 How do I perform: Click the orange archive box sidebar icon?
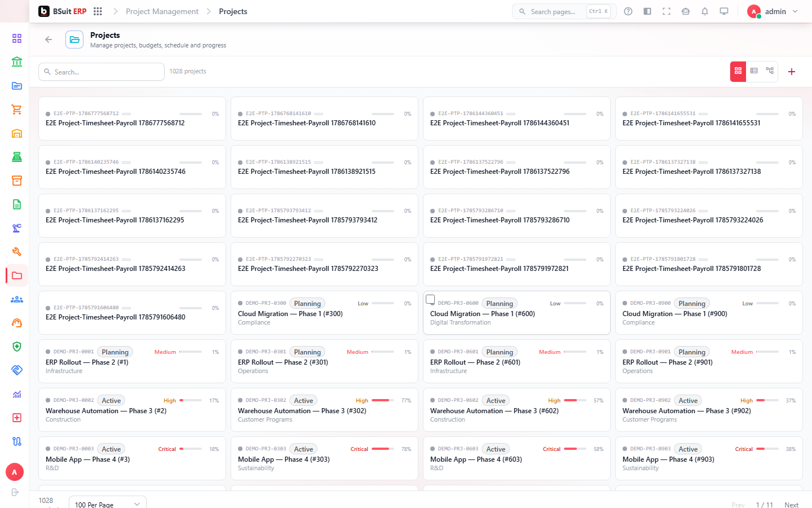click(x=17, y=181)
